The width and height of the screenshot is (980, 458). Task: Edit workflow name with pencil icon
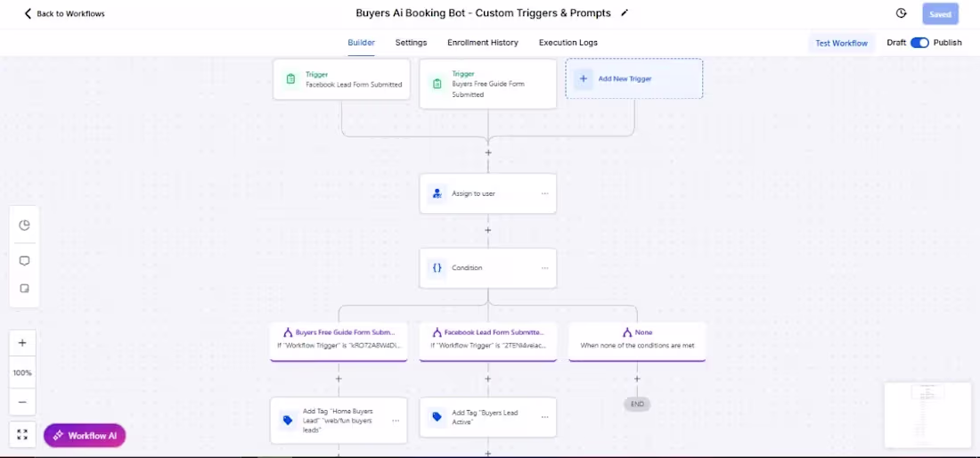click(625, 13)
